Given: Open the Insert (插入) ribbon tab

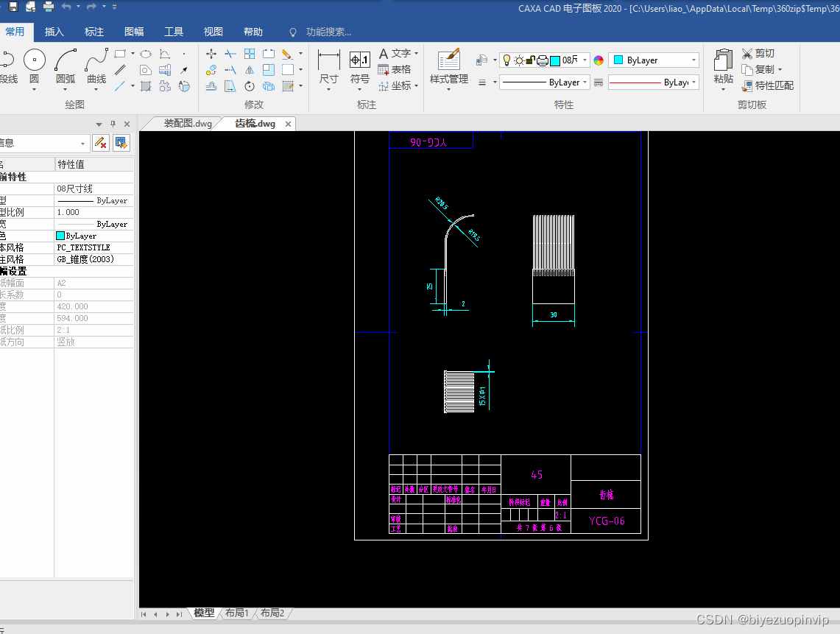Looking at the screenshot, I should click(54, 32).
